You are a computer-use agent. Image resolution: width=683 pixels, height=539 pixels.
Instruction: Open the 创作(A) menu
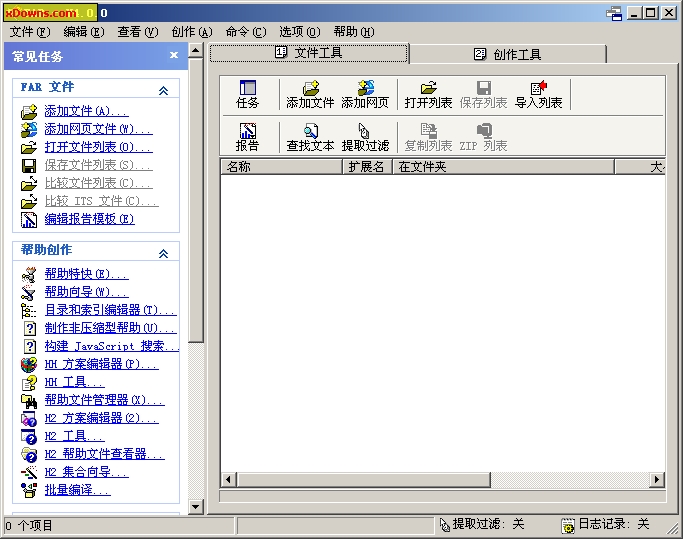[192, 32]
